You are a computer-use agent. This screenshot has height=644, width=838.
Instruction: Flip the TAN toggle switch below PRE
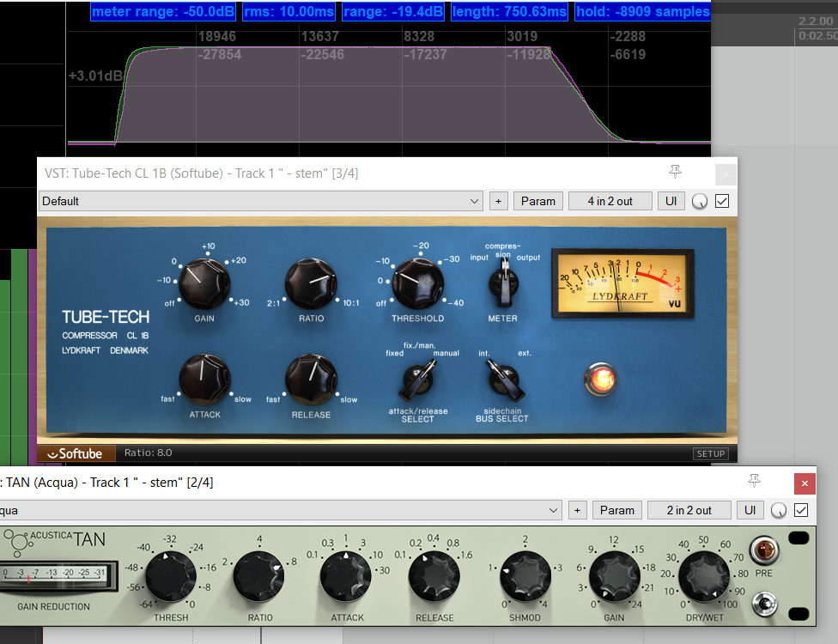[764, 604]
